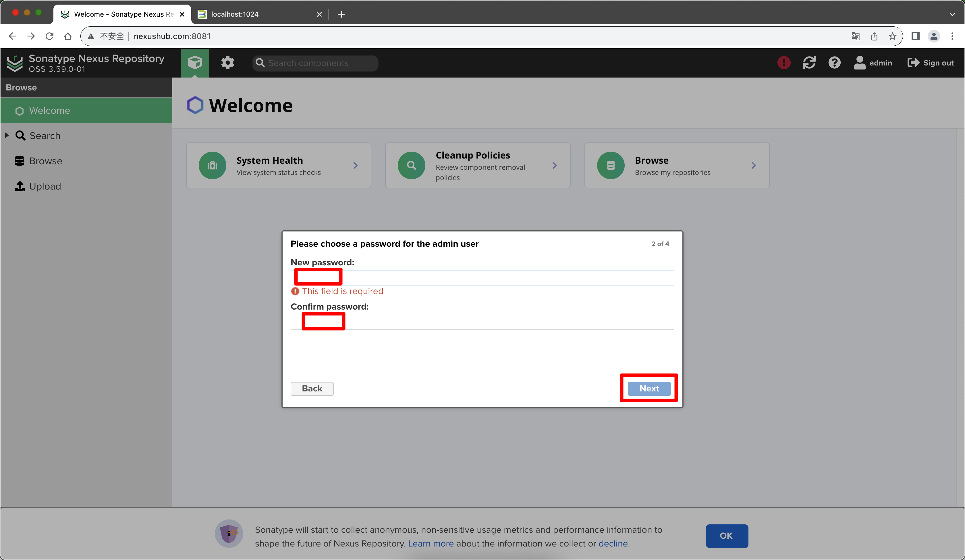Open Cleanup Policies card chevron
Viewport: 965px width, 560px height.
(x=555, y=165)
